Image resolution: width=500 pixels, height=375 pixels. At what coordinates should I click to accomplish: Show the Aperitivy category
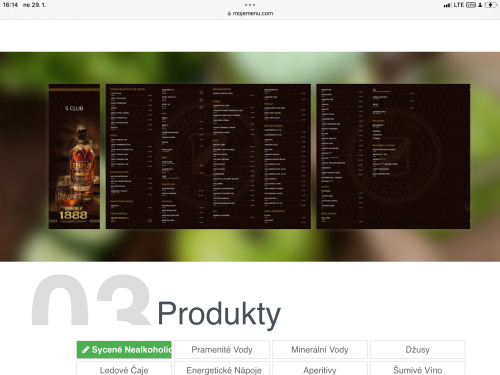point(320,369)
